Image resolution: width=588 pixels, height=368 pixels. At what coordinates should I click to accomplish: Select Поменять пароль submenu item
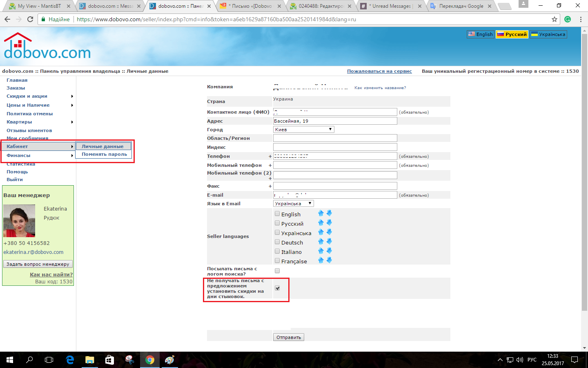(104, 154)
